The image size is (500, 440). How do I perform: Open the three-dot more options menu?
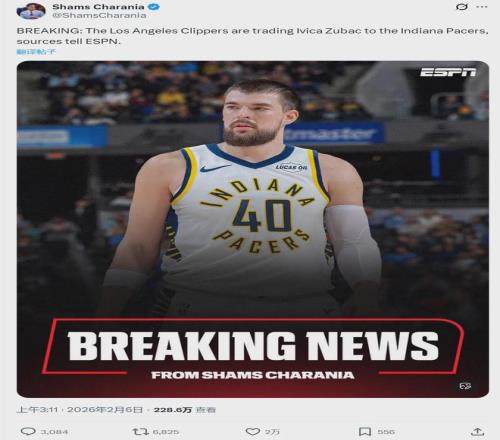(482, 7)
